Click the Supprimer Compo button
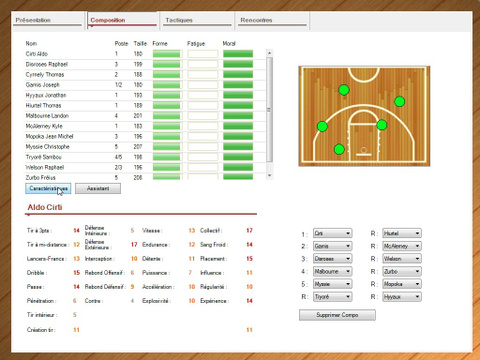 [337, 315]
